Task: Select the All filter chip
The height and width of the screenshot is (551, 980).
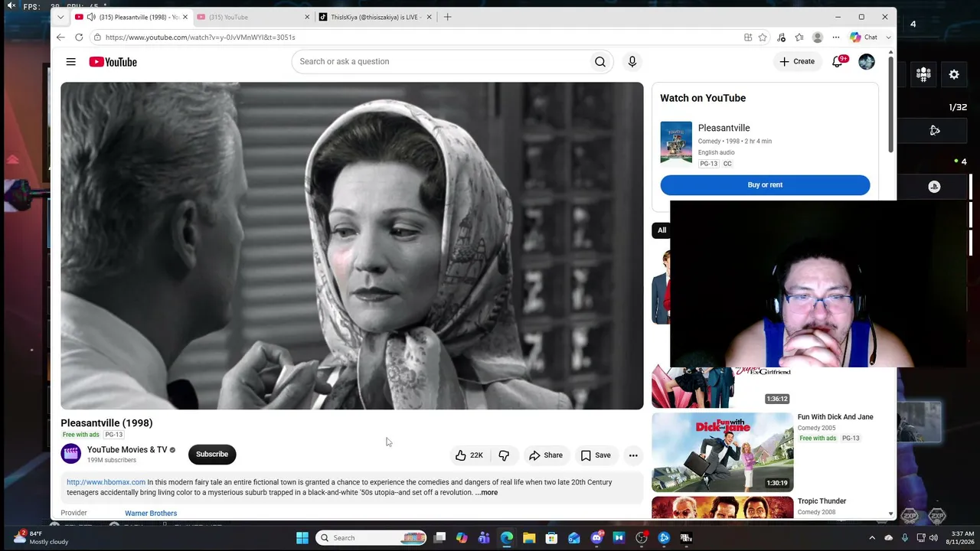Action: (x=661, y=230)
